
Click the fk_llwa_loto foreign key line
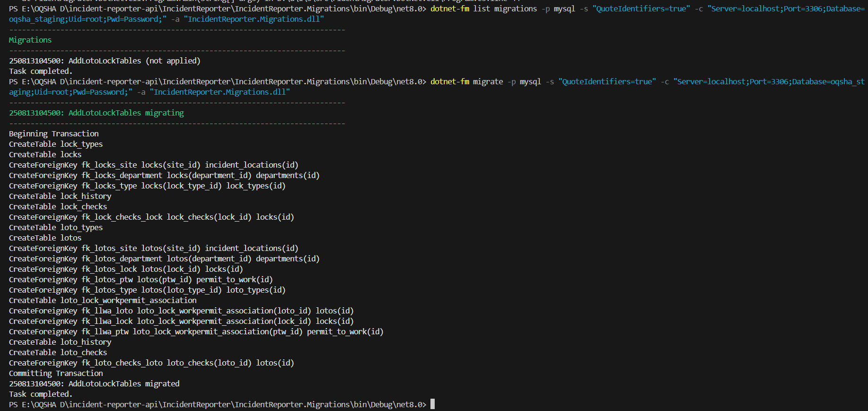click(x=181, y=311)
